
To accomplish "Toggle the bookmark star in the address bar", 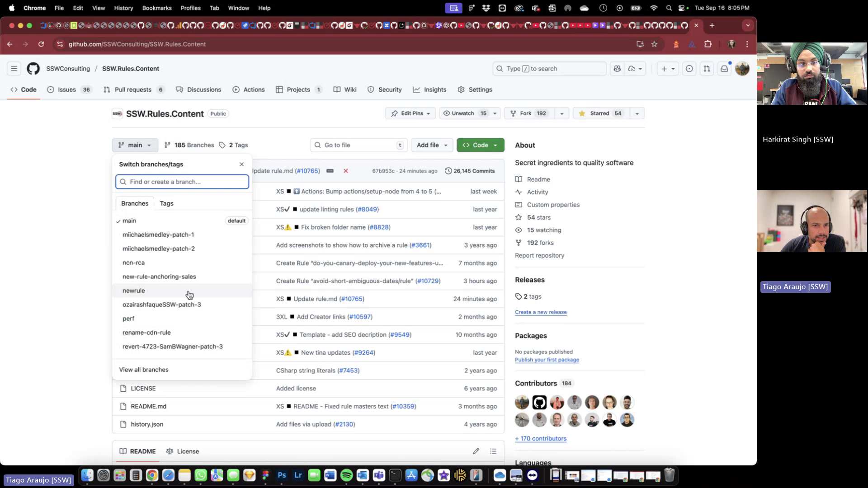I will click(654, 44).
